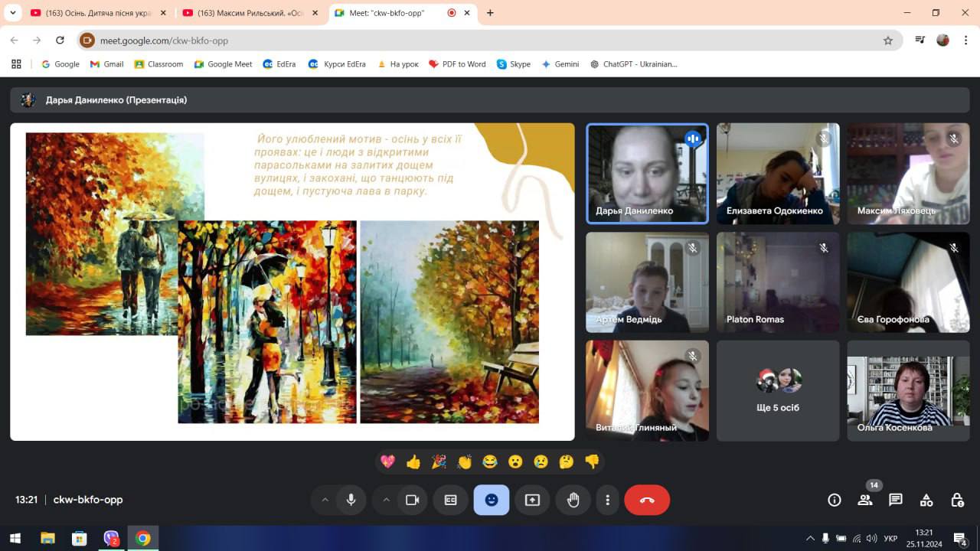
Task: Expand video settings arrow beside camera
Action: pyautogui.click(x=386, y=500)
